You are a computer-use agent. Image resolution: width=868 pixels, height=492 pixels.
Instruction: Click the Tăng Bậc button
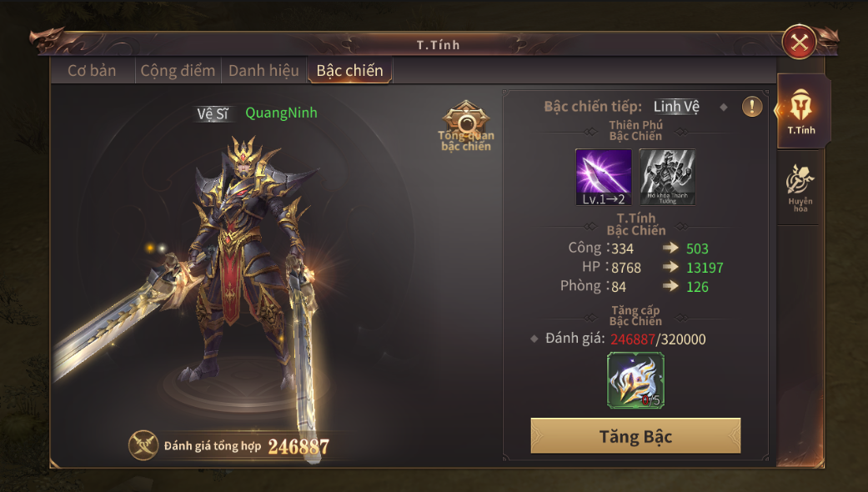(x=635, y=436)
